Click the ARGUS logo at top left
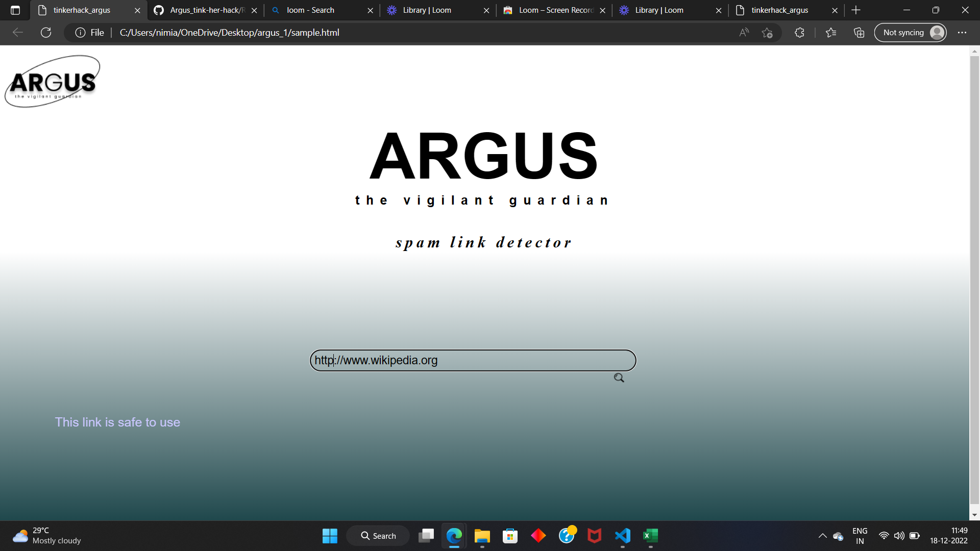The width and height of the screenshot is (980, 551). [52, 81]
